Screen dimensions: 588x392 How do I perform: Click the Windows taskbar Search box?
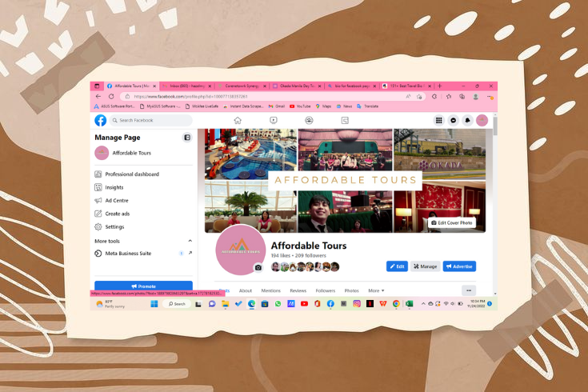[x=177, y=304]
